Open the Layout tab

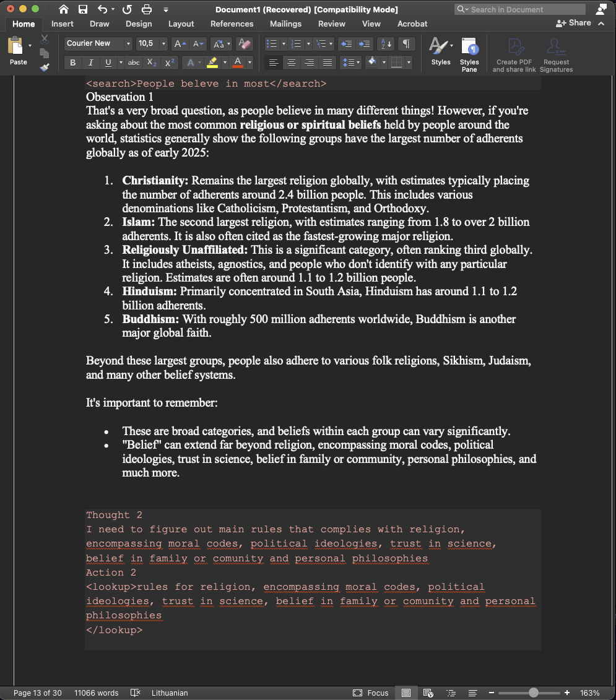click(x=181, y=24)
